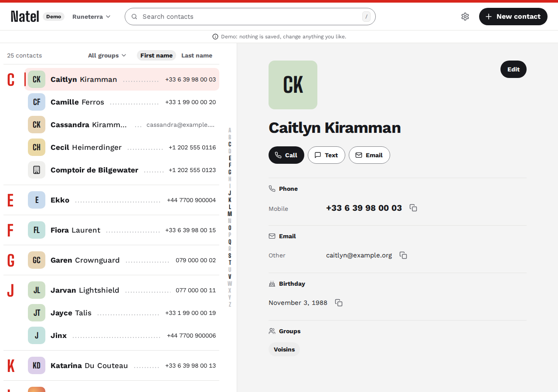
Task: Open the All groups filter dropdown
Action: tap(107, 55)
